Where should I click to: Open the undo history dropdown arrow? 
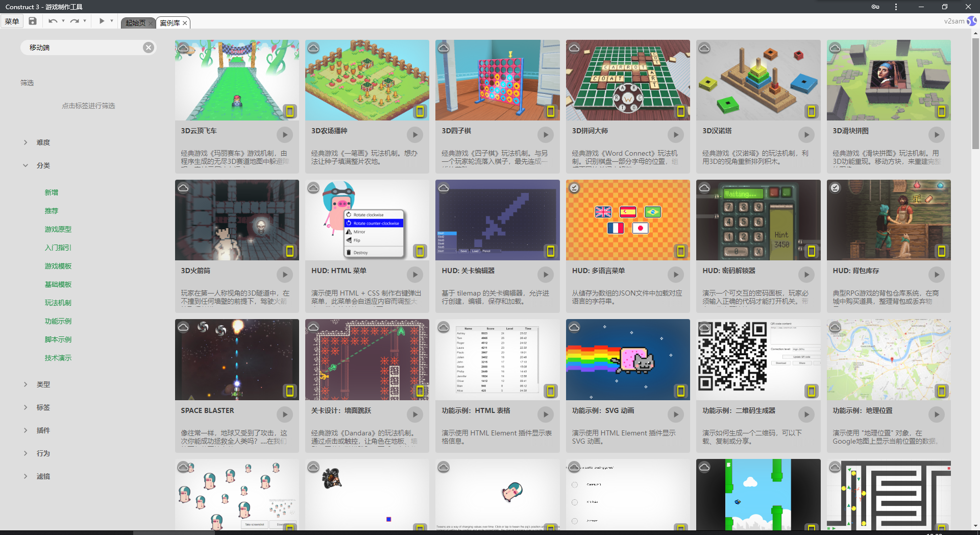point(63,21)
